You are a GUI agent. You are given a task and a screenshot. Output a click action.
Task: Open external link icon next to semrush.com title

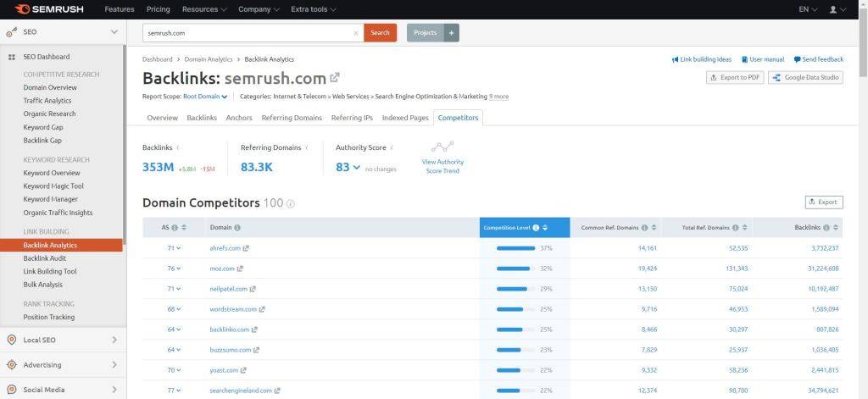[x=335, y=77]
